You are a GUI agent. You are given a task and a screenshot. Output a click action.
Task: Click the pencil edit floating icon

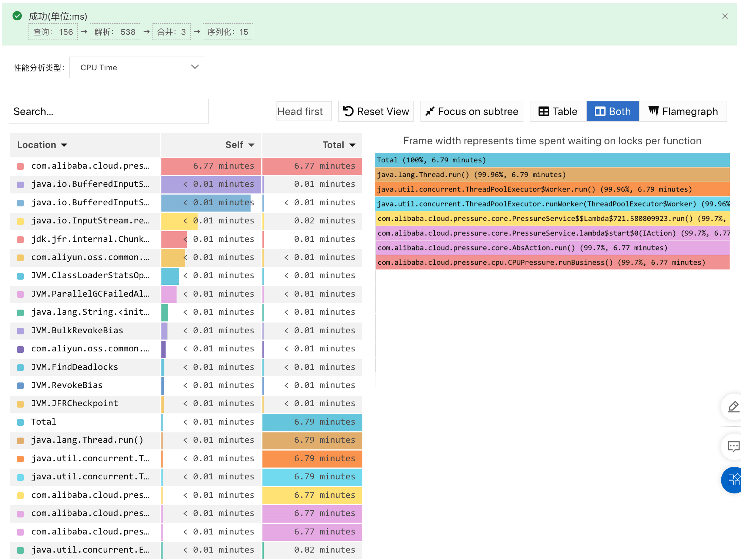pyautogui.click(x=733, y=406)
